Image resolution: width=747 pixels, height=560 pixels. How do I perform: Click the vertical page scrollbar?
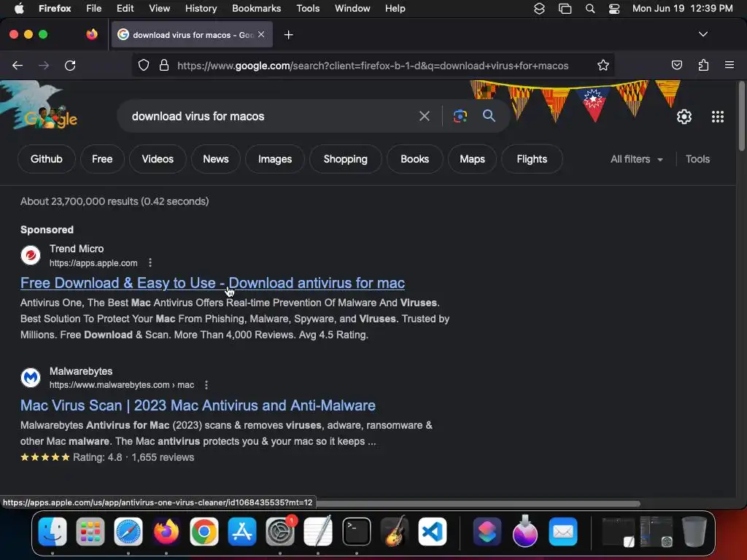(x=741, y=117)
